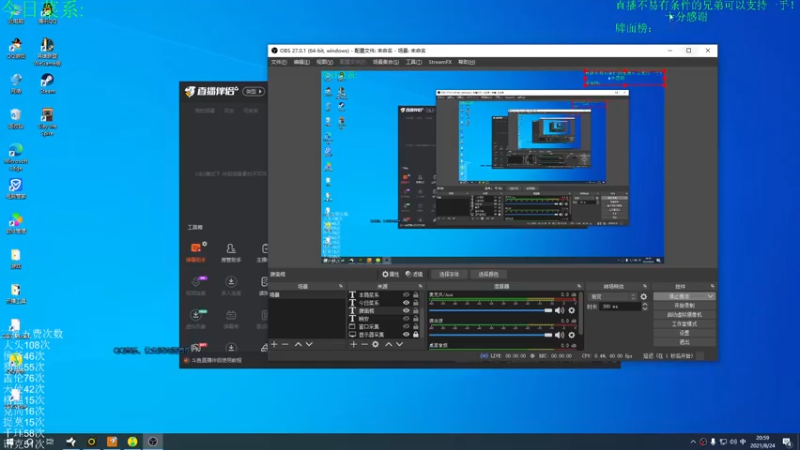Click the 选择字体 button
The height and width of the screenshot is (450, 800).
449,274
